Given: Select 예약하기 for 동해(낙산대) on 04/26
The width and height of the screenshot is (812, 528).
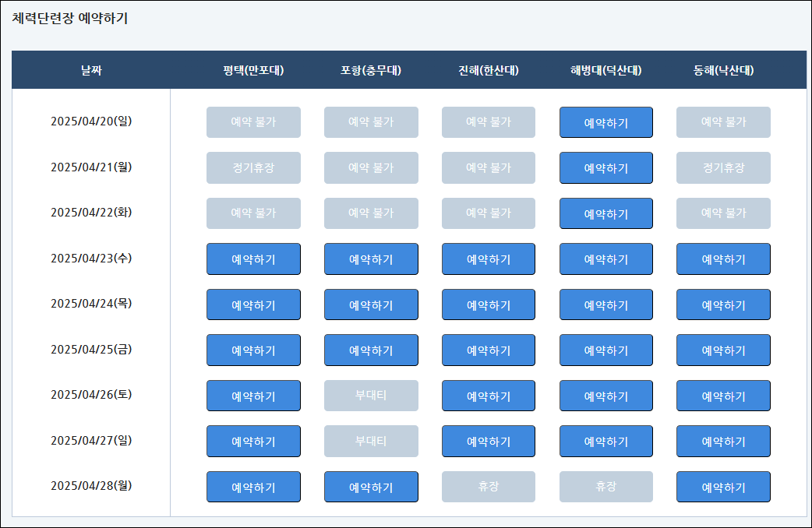Looking at the screenshot, I should (x=723, y=396).
